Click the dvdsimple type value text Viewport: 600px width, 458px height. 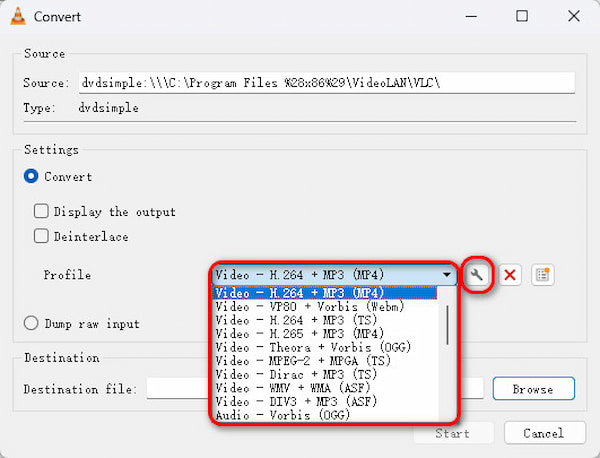[x=109, y=108]
